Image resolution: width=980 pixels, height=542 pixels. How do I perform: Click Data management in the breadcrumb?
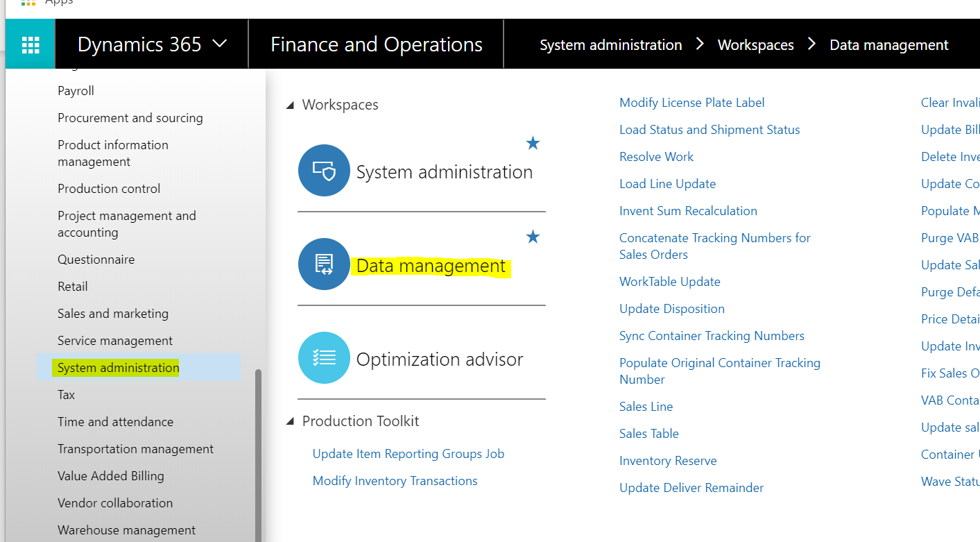(888, 44)
